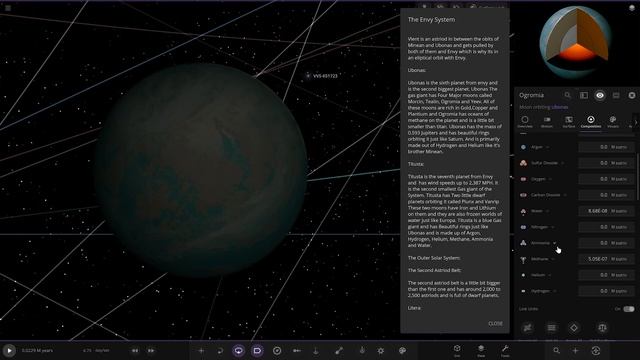Switch to the Motion tab

point(547,122)
